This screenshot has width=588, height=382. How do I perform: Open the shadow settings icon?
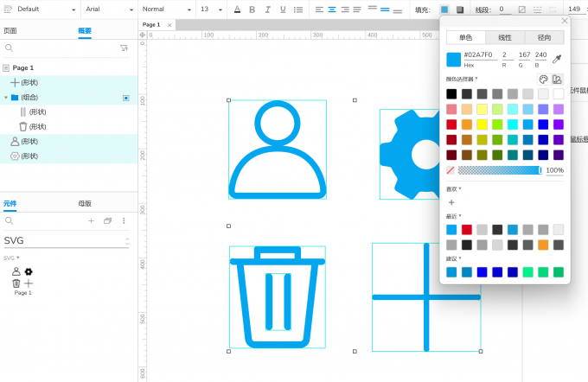(x=460, y=10)
